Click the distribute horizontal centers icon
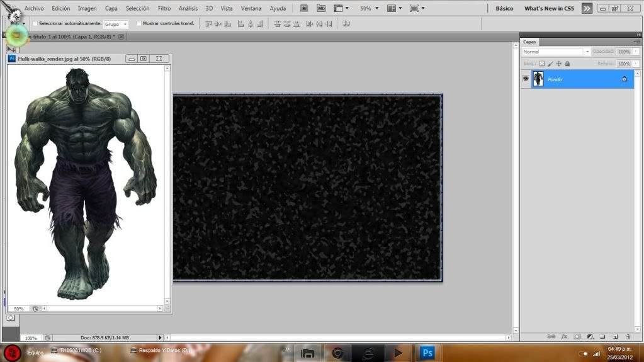 [x=319, y=24]
